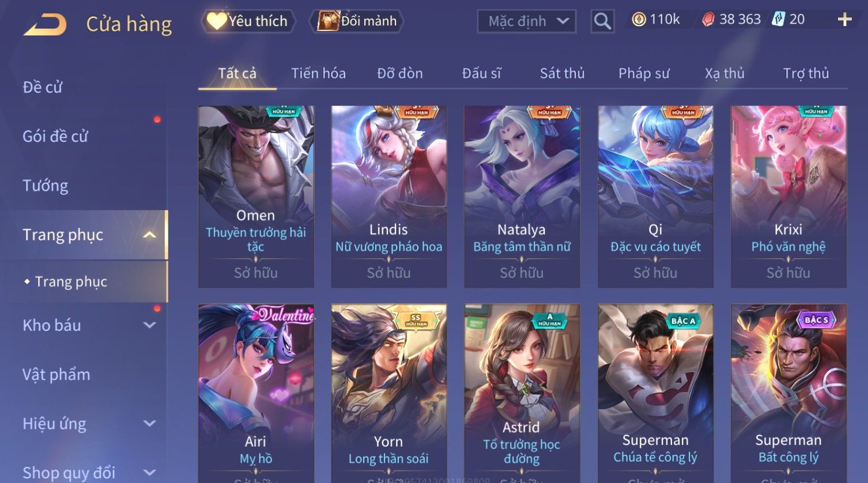The height and width of the screenshot is (483, 868).
Task: Click the chest icon on Đổi mảnh
Action: tap(329, 21)
